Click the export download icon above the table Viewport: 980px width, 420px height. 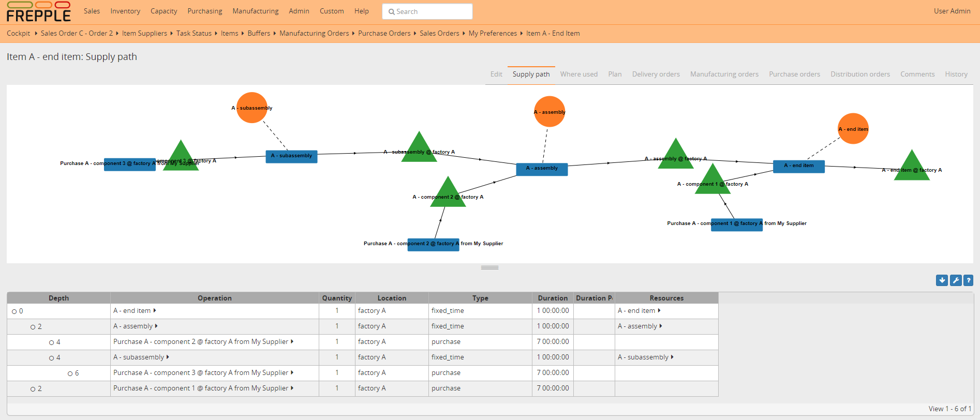[x=942, y=280]
